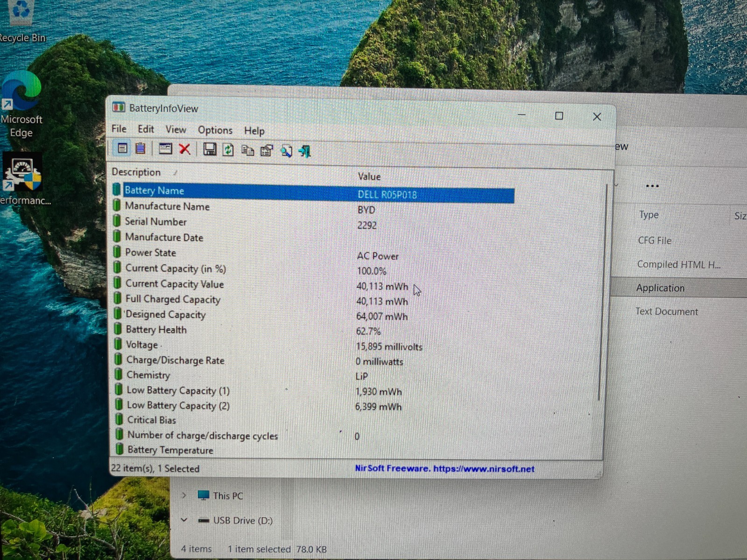
Task: Save selected items with the floppy disk icon
Action: [x=210, y=149]
